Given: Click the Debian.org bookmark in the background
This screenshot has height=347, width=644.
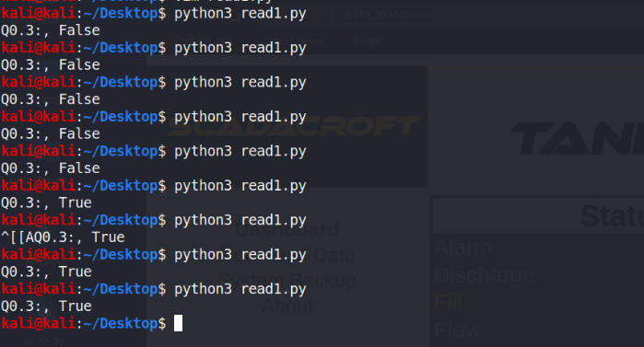Looking at the screenshot, I should coord(204,40).
